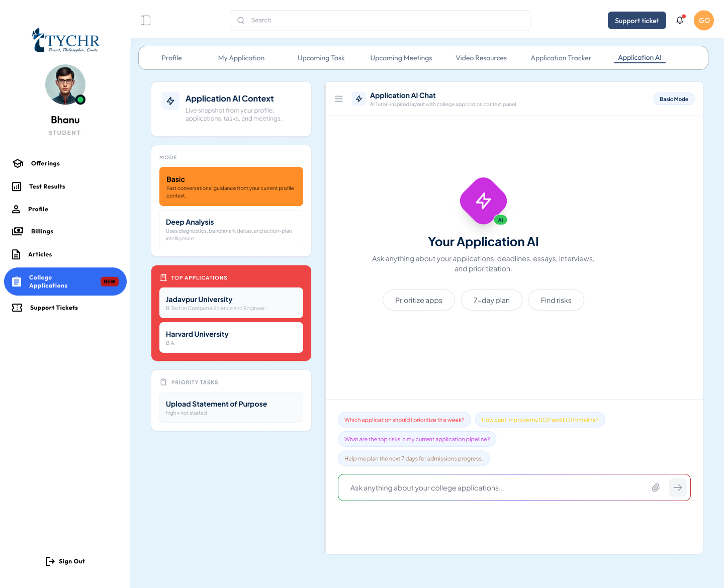Click the Tychr logo
Viewport: 724px width, 588px height.
coord(65,40)
